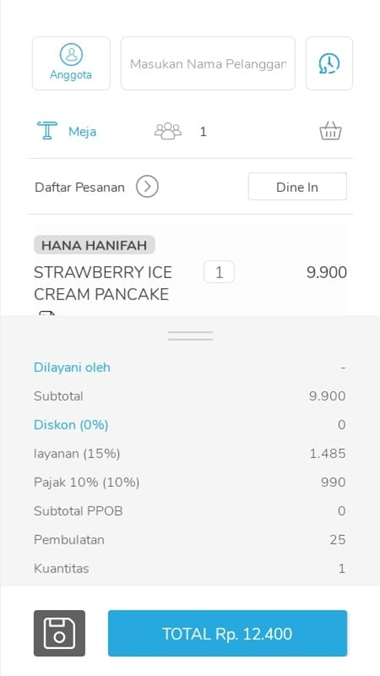Open order history clock icon

coord(329,63)
